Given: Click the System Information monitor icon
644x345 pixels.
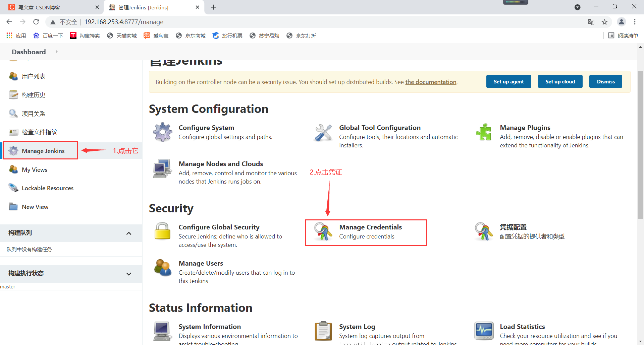Looking at the screenshot, I should (162, 331).
